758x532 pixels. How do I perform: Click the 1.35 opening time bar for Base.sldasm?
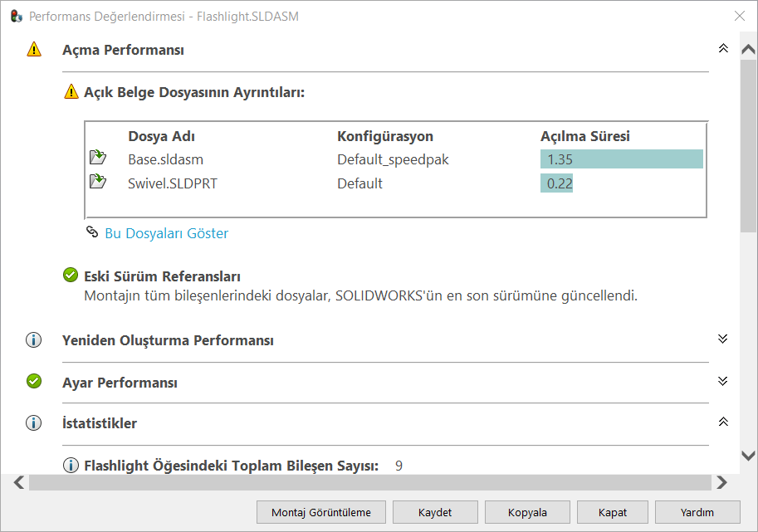click(621, 159)
